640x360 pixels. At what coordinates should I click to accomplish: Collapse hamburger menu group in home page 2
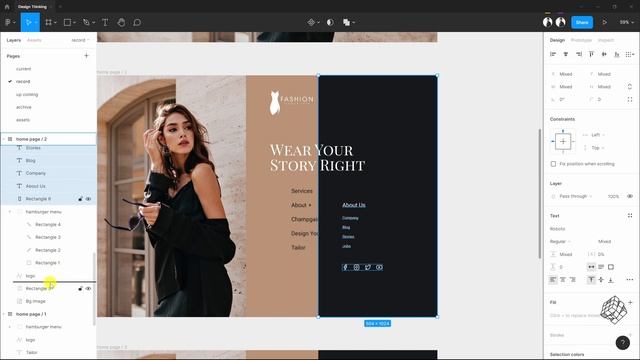pos(10,212)
